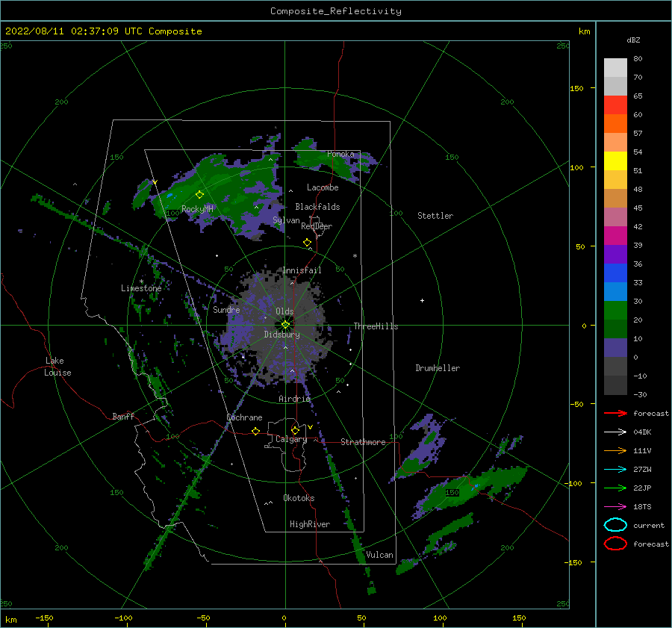Select the Sylvan label
The image size is (672, 628).
(286, 220)
